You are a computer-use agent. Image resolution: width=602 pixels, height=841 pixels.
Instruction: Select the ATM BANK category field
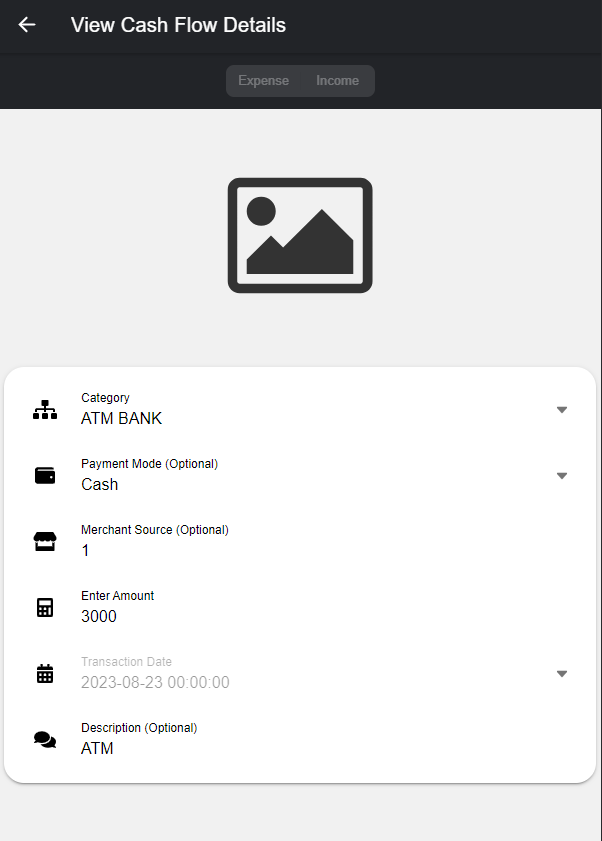pyautogui.click(x=300, y=418)
